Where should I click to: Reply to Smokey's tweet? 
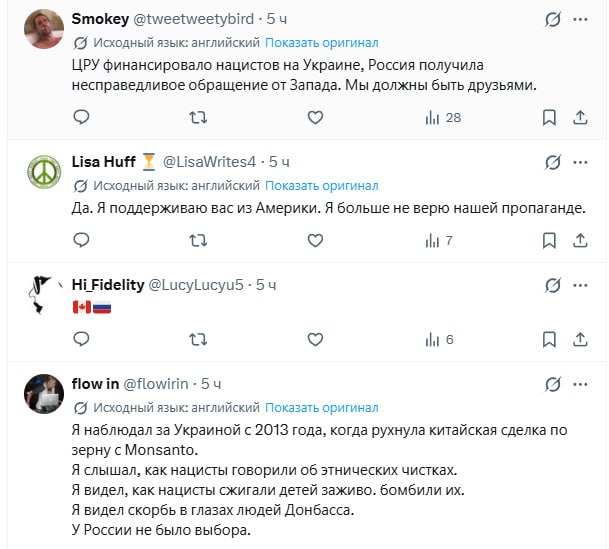point(81,118)
